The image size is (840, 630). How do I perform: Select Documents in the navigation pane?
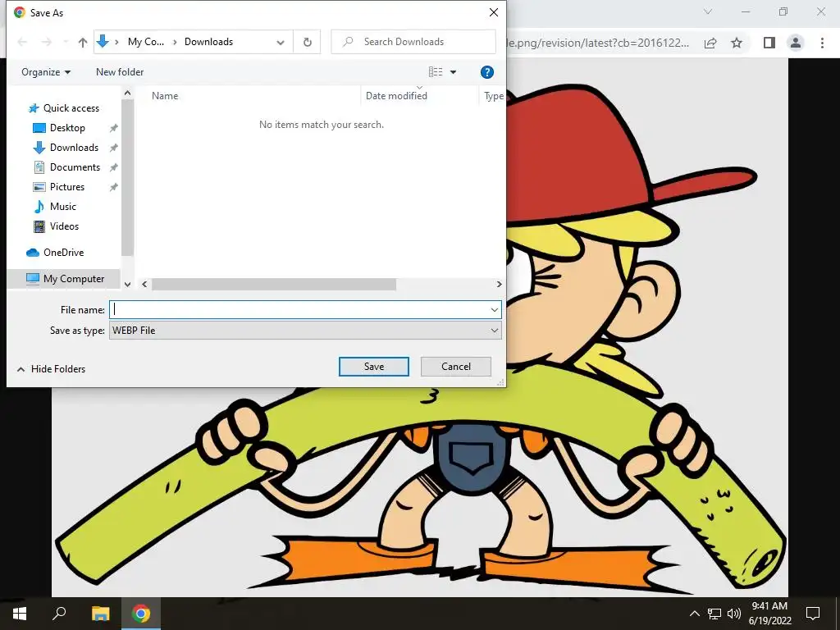75,167
